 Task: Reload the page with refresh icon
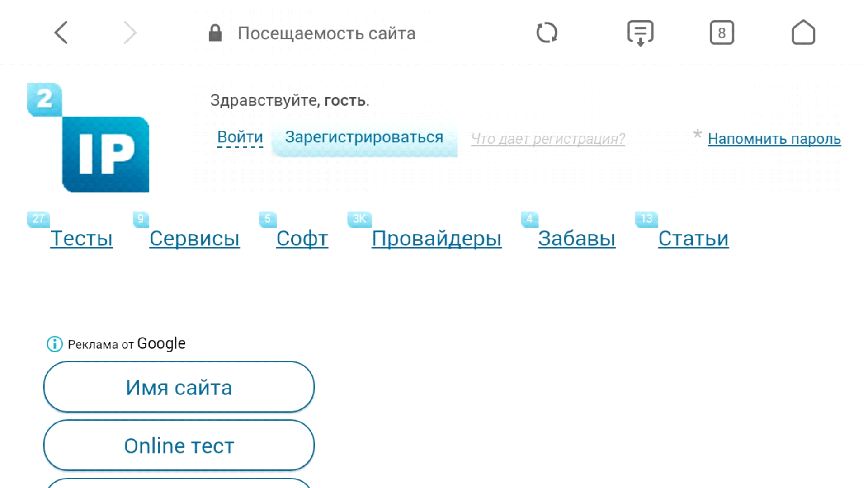547,33
